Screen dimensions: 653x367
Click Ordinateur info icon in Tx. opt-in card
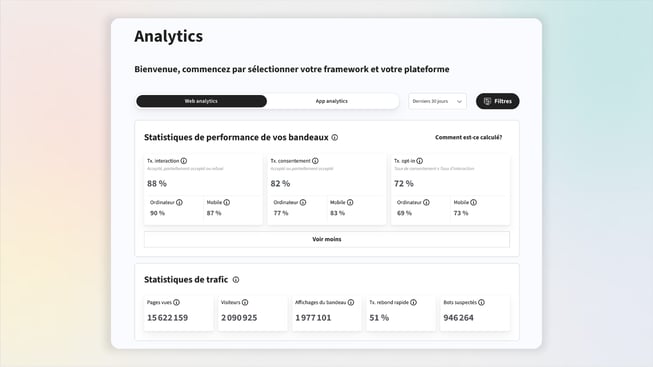click(426, 202)
